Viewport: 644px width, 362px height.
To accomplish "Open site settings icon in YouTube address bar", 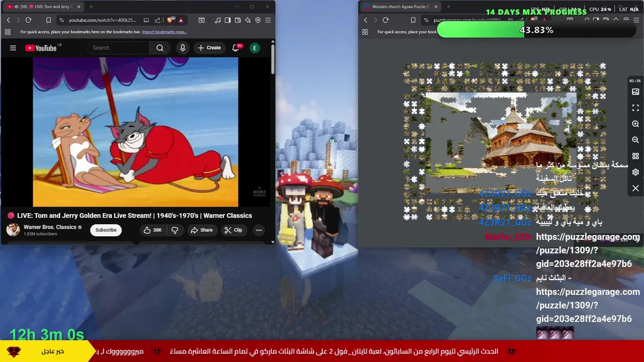I will (61, 20).
